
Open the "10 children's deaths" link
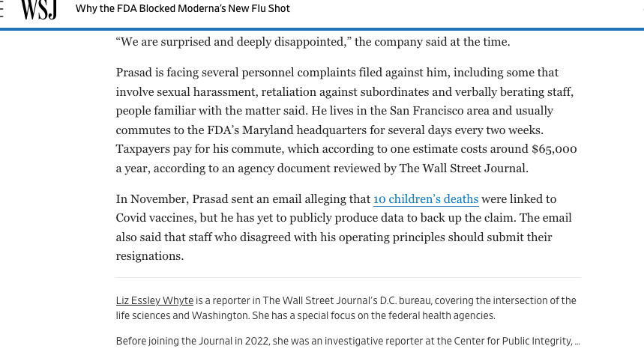[425, 199]
